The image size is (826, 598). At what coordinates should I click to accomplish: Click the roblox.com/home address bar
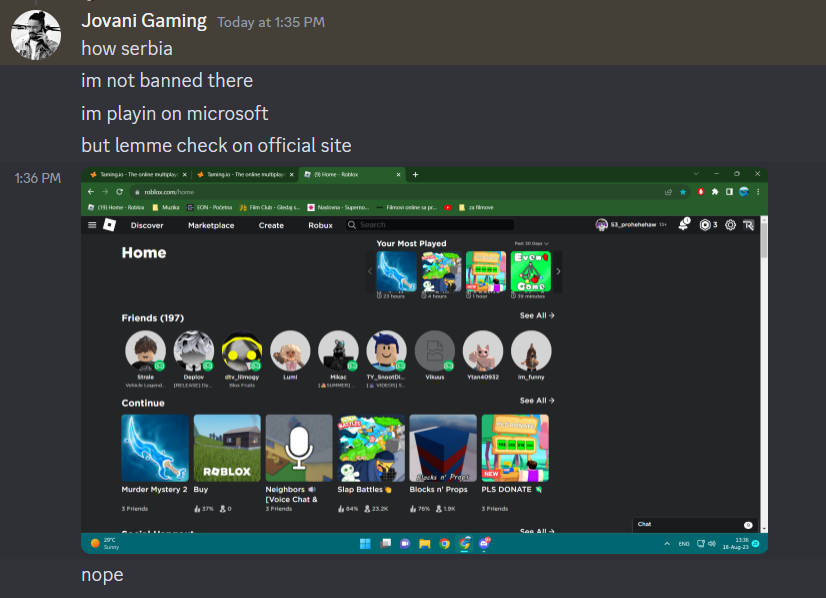coord(395,192)
